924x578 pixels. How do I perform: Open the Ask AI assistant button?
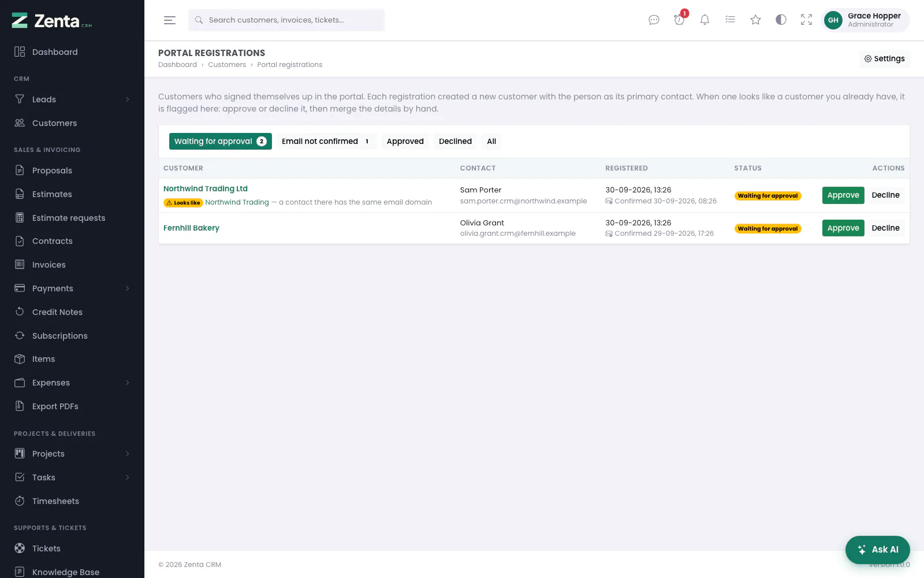click(x=878, y=550)
